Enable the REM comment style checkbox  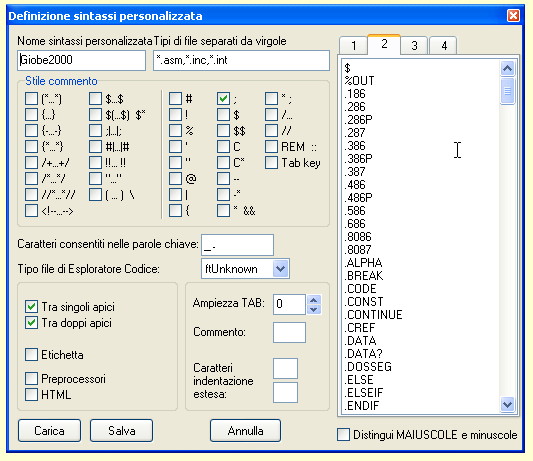(x=271, y=147)
